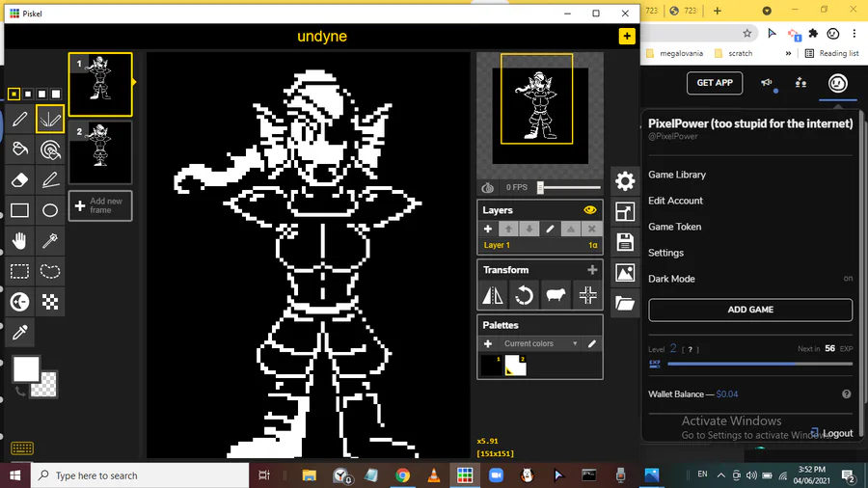The image size is (868, 488).
Task: Click the Flip horizontally transform icon
Action: [492, 295]
